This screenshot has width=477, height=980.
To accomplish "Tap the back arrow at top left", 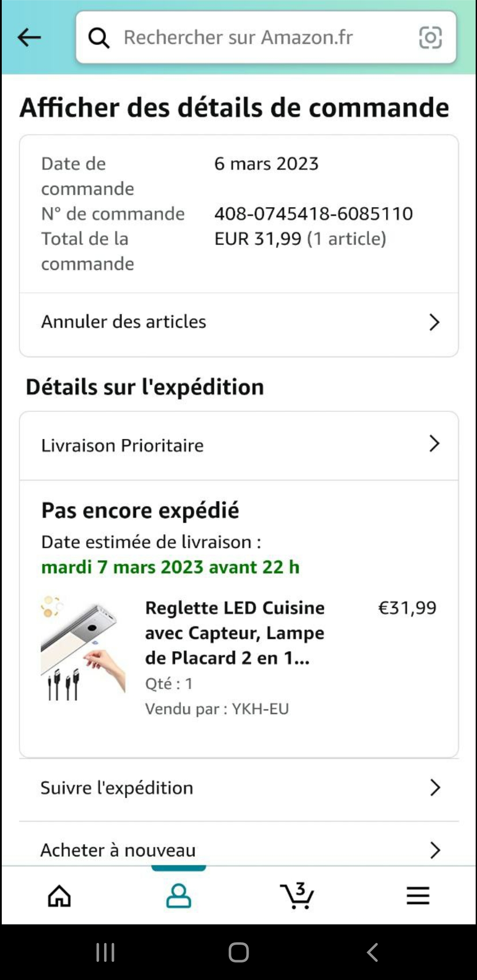I will (29, 38).
